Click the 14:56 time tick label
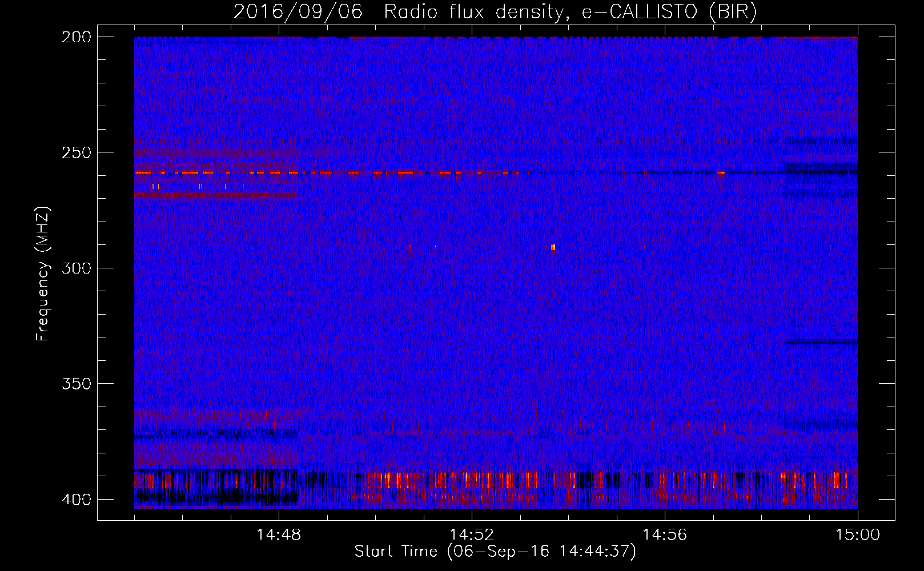 point(665,535)
